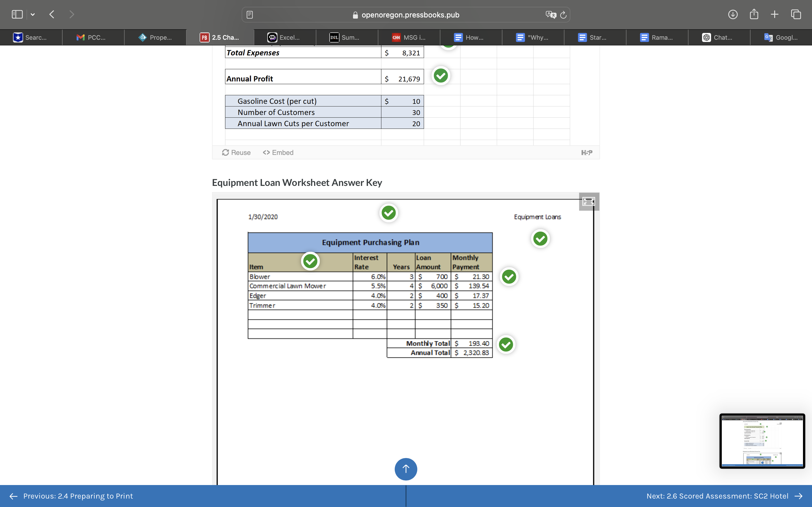Click the Reuse link below the spreadsheet
Screen dimensions: 812x507
click(x=236, y=152)
